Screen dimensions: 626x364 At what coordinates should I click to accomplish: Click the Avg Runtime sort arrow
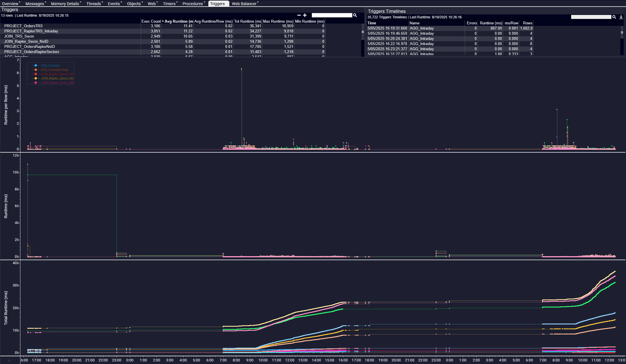(x=163, y=21)
